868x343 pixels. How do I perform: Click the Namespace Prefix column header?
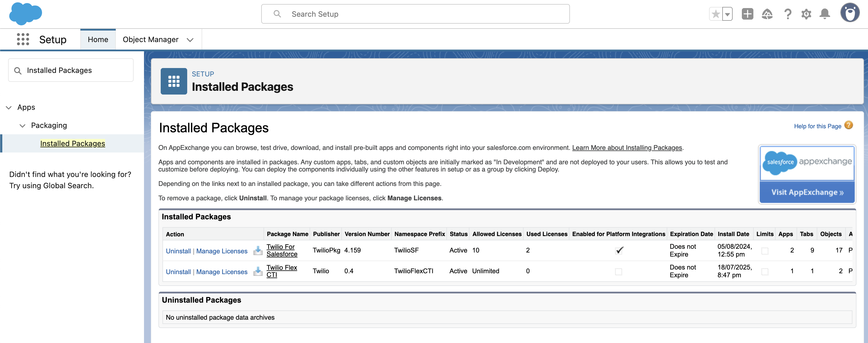420,234
